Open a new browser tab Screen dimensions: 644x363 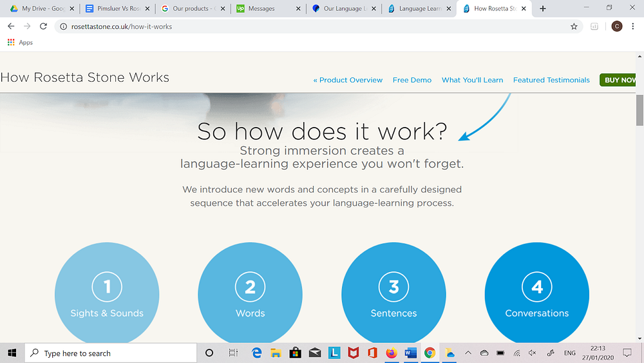tap(542, 8)
